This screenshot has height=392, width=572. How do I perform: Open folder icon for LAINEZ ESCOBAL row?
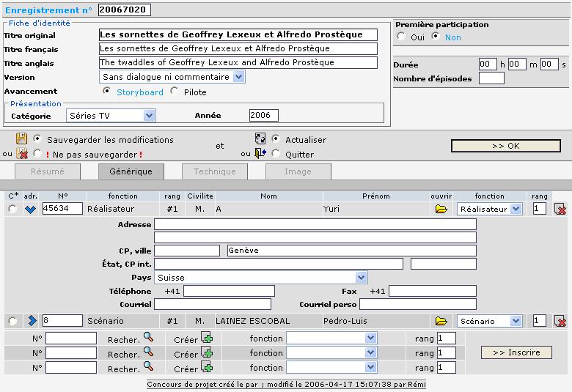441,321
